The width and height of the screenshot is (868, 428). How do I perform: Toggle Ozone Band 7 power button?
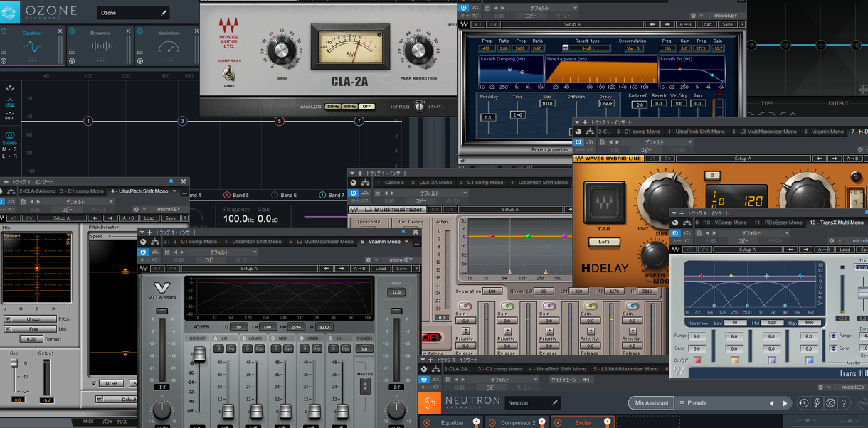[322, 196]
